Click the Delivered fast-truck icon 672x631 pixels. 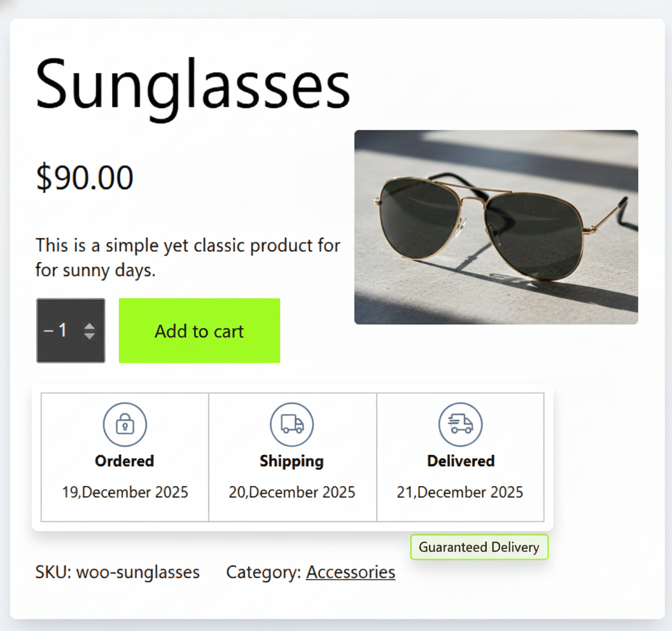(x=460, y=424)
